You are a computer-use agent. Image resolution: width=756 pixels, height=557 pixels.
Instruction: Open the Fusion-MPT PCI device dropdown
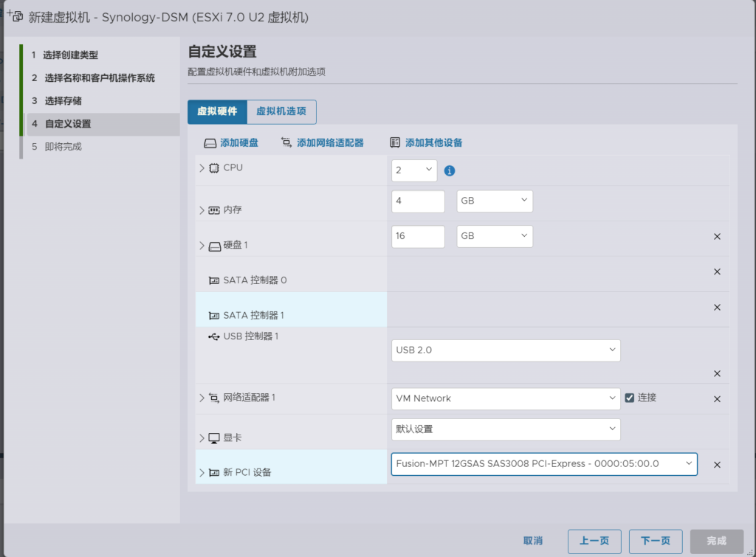tap(544, 464)
